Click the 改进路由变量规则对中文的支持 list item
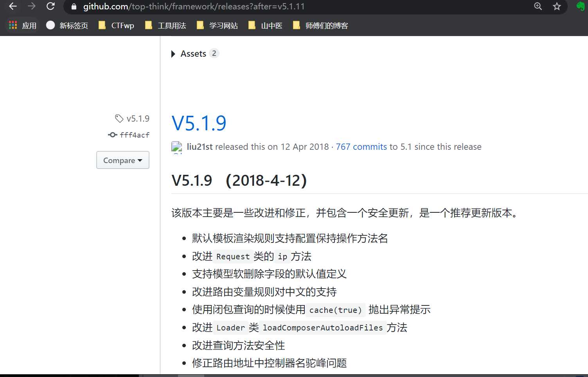This screenshot has height=377, width=588. [264, 292]
